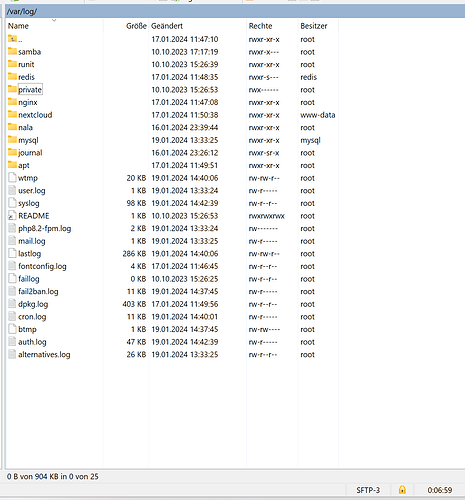Image resolution: width=465 pixels, height=500 pixels.
Task: Click the date 17.01.2024 11:46:45 for fontconfig.log
Action: coord(185,266)
